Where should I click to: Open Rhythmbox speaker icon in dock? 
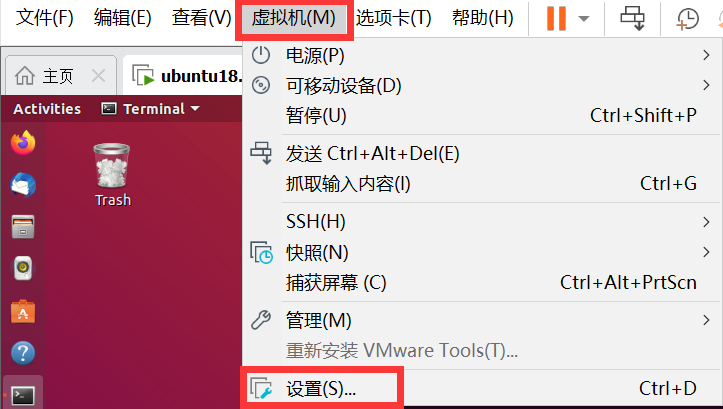(23, 268)
